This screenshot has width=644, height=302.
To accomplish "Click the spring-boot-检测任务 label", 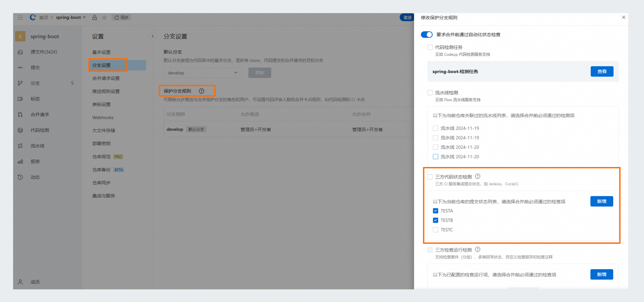I will coord(455,72).
